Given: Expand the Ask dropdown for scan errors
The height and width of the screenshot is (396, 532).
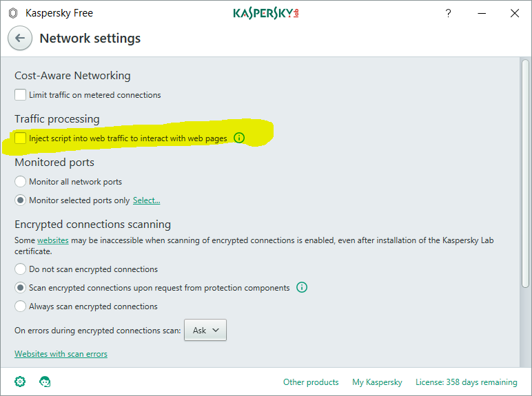Looking at the screenshot, I should click(205, 331).
